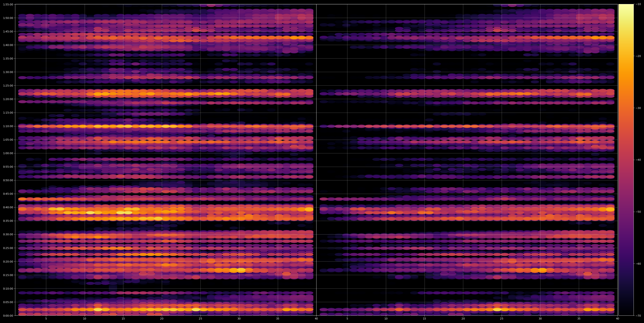Screen dimensions: 644x323
Task: Select x-axis tick 30 under left heatmap
Action: click(x=239, y=319)
